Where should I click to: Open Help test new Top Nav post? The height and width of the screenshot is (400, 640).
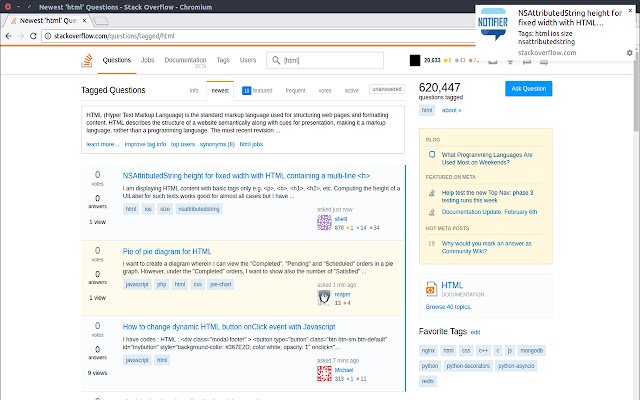(487, 196)
